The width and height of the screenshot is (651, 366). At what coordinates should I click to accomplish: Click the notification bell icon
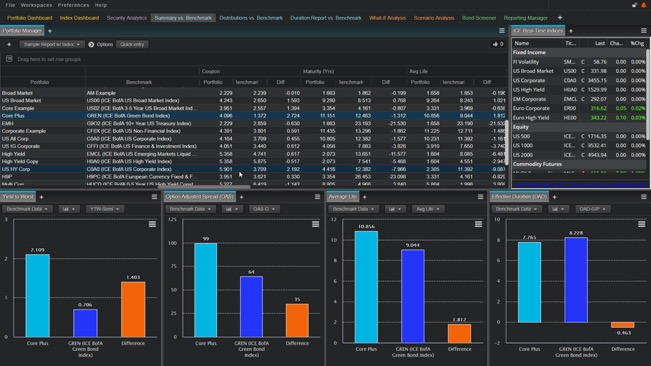tap(644, 5)
